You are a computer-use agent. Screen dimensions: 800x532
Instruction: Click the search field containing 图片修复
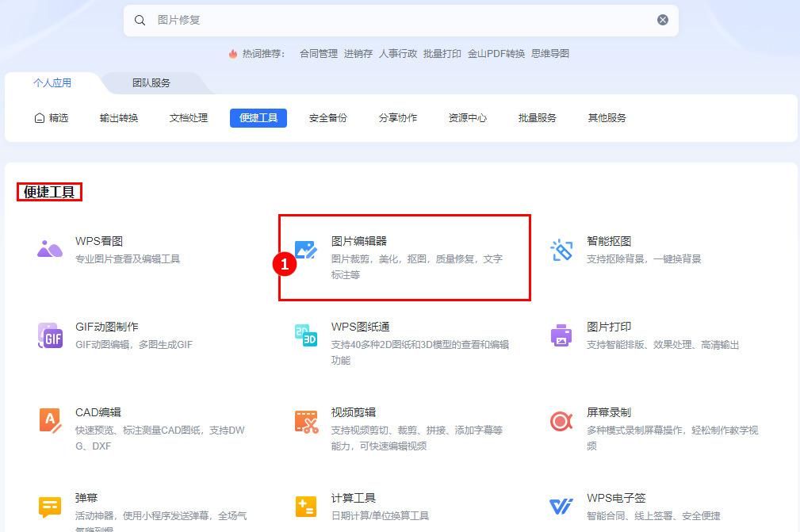coord(400,20)
